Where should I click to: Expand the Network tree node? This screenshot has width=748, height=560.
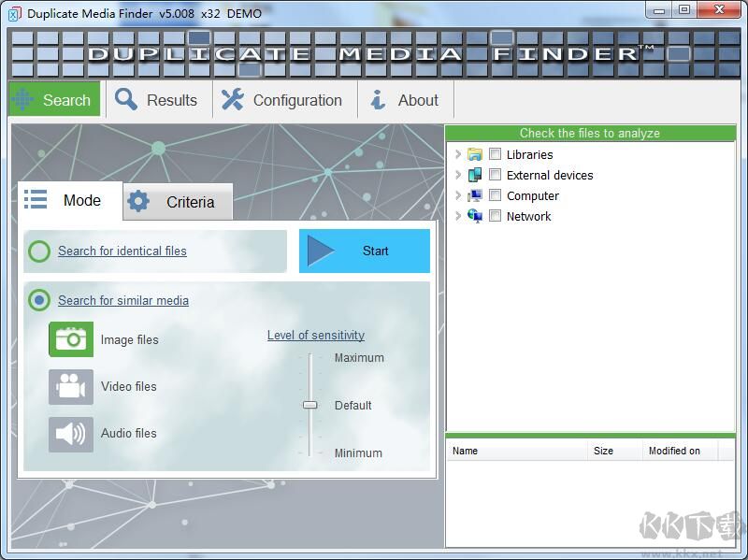pyautogui.click(x=458, y=216)
